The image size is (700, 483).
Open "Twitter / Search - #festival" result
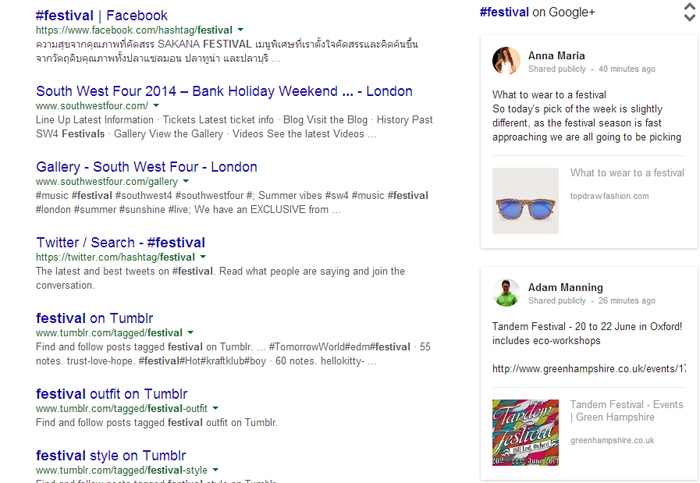point(120,242)
